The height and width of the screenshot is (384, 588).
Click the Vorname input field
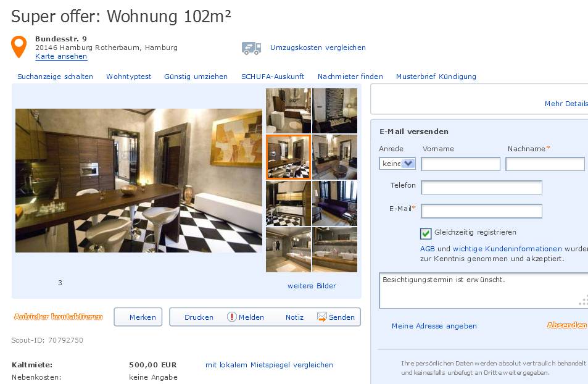click(x=460, y=164)
